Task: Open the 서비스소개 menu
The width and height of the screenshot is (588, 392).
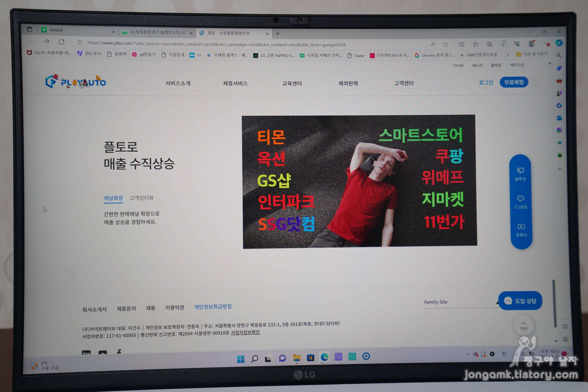Action: click(178, 83)
